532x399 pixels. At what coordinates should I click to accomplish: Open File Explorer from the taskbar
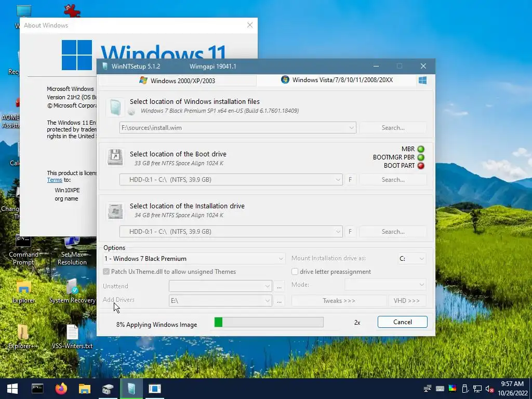point(85,389)
